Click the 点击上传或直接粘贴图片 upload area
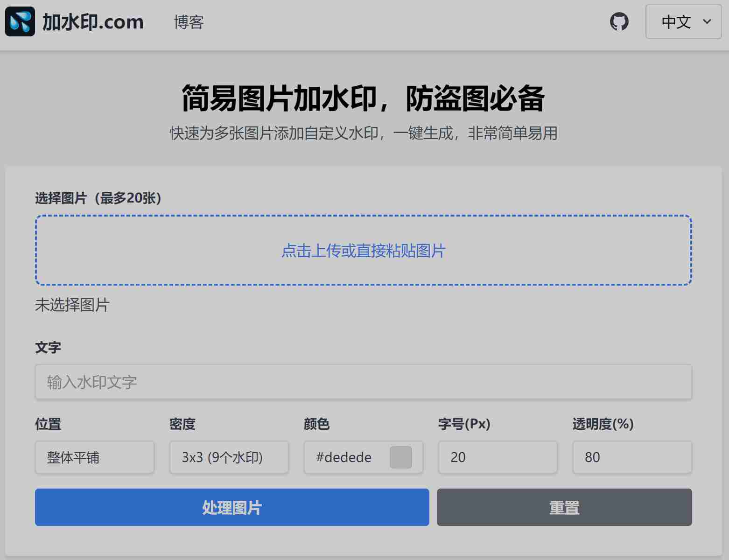This screenshot has height=560, width=729. (364, 250)
